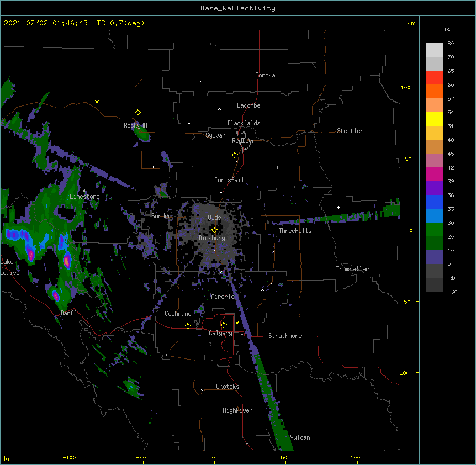
Task: Select the 54 dBZ yellow legend swatch
Action: (434, 119)
